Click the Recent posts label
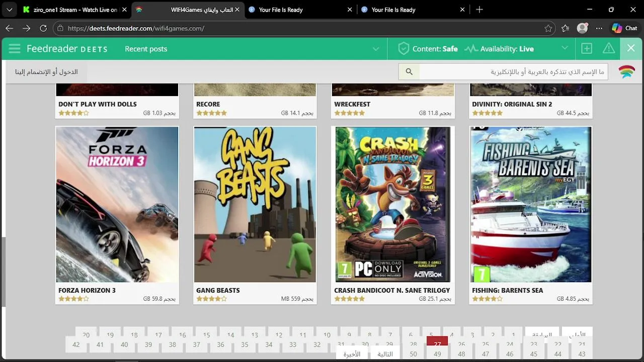 tap(146, 49)
